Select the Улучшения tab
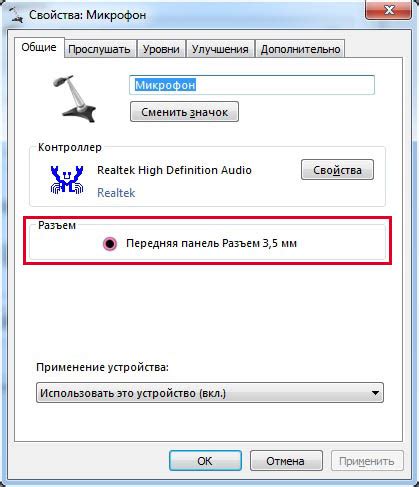 (x=220, y=49)
